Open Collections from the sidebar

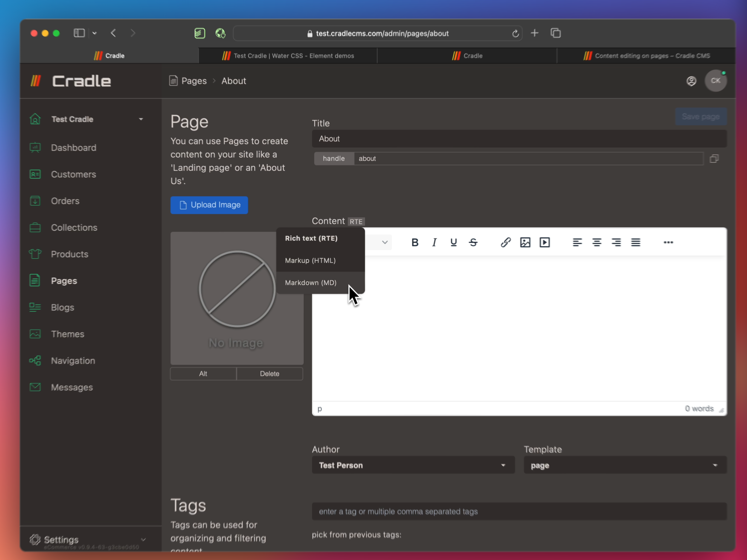tap(74, 228)
